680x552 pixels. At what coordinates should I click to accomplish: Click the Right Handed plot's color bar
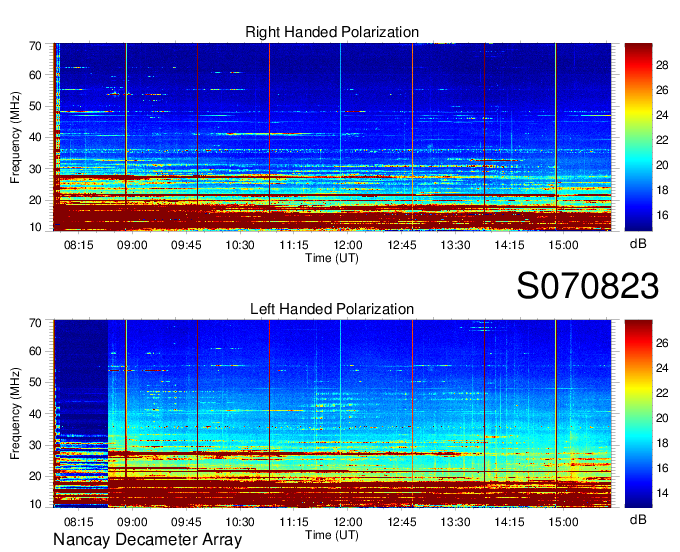coord(638,137)
